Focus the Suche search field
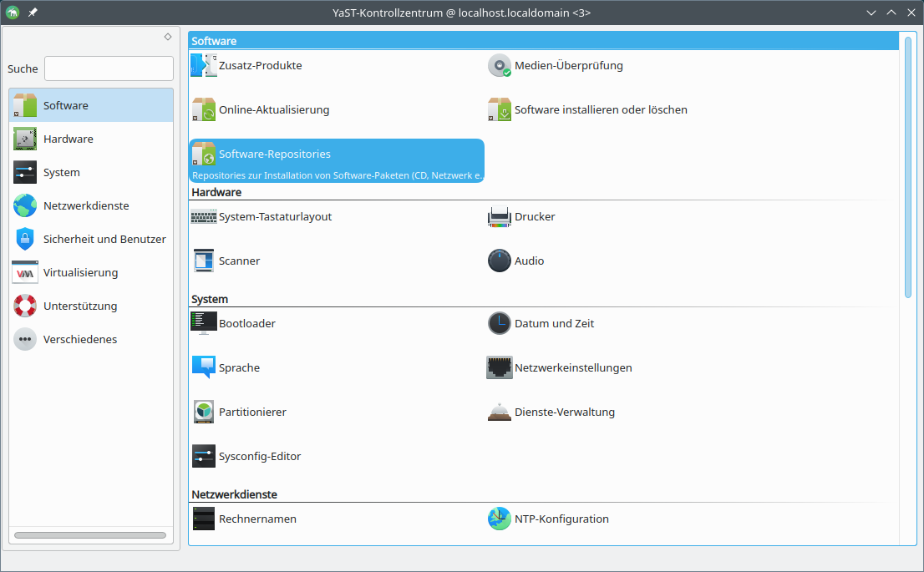Viewport: 924px width, 572px height. tap(109, 68)
